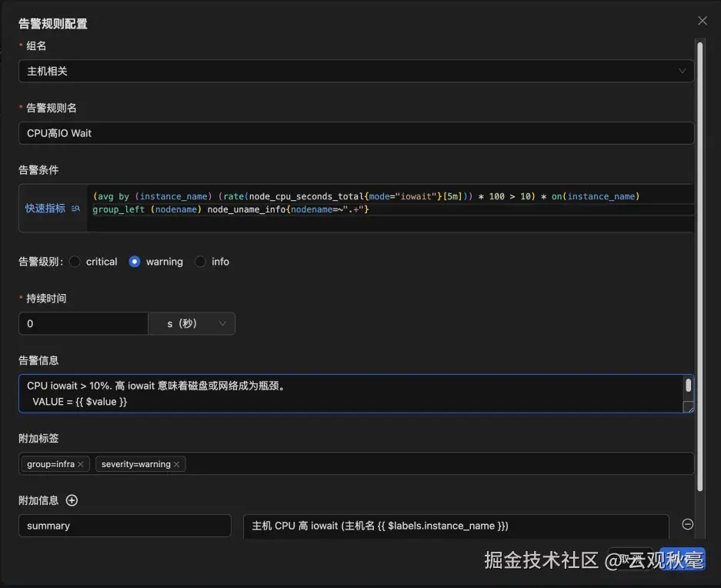Open the 组名 group dropdown

click(x=356, y=71)
